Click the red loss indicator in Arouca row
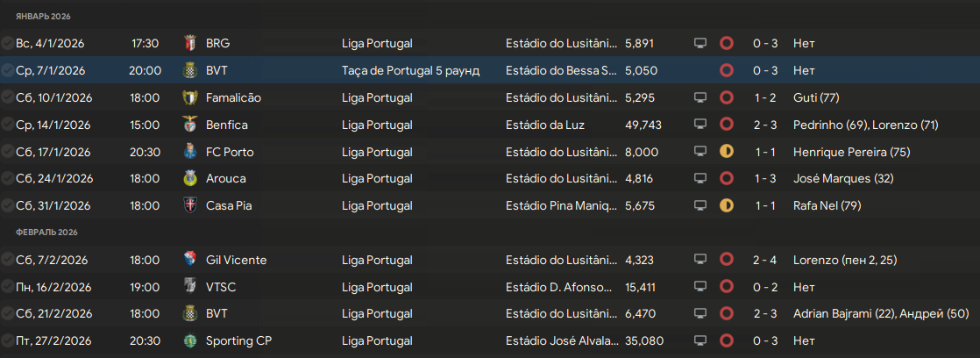Screen dimensions: 980x358 726,179
